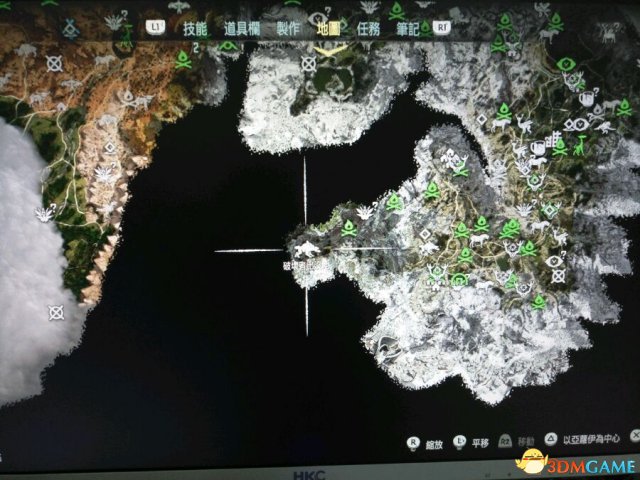Go to the 任務 quests tab
The image size is (640, 480).
[368, 29]
